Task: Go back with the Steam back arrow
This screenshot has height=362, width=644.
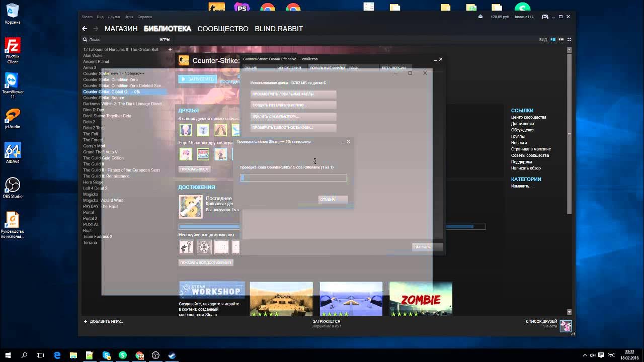Action: [85, 29]
